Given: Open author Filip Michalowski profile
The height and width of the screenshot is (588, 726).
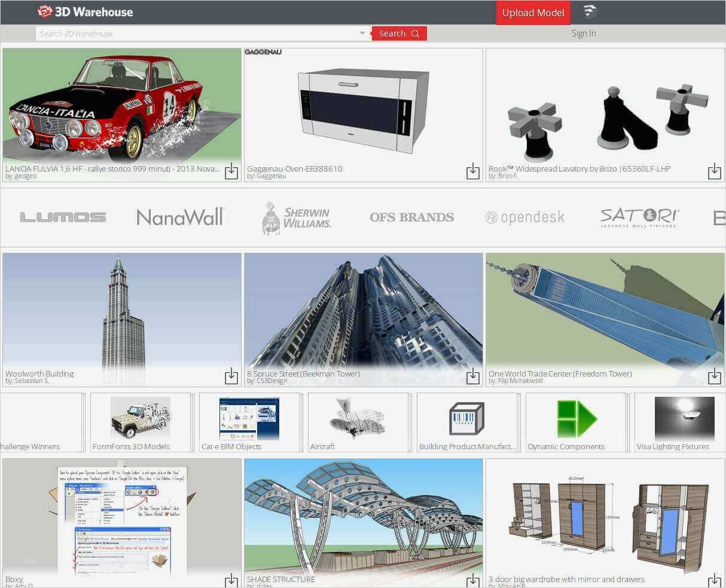Looking at the screenshot, I should pos(520,381).
